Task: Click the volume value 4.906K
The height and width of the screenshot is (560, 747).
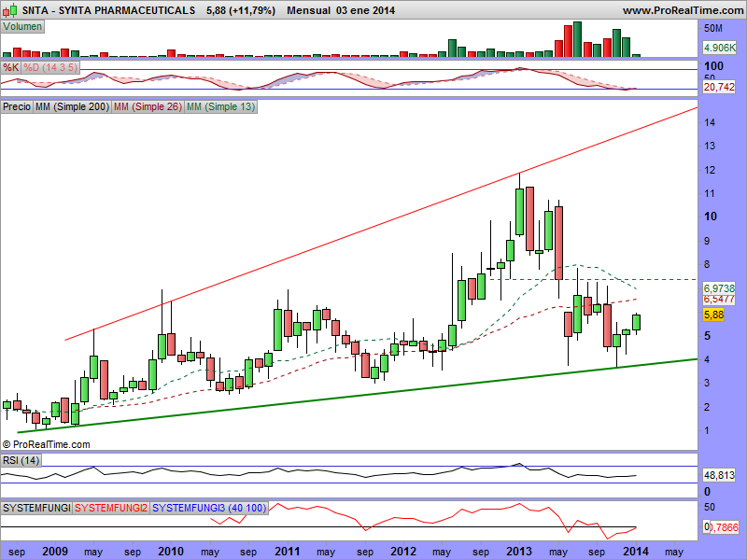Action: [x=719, y=48]
